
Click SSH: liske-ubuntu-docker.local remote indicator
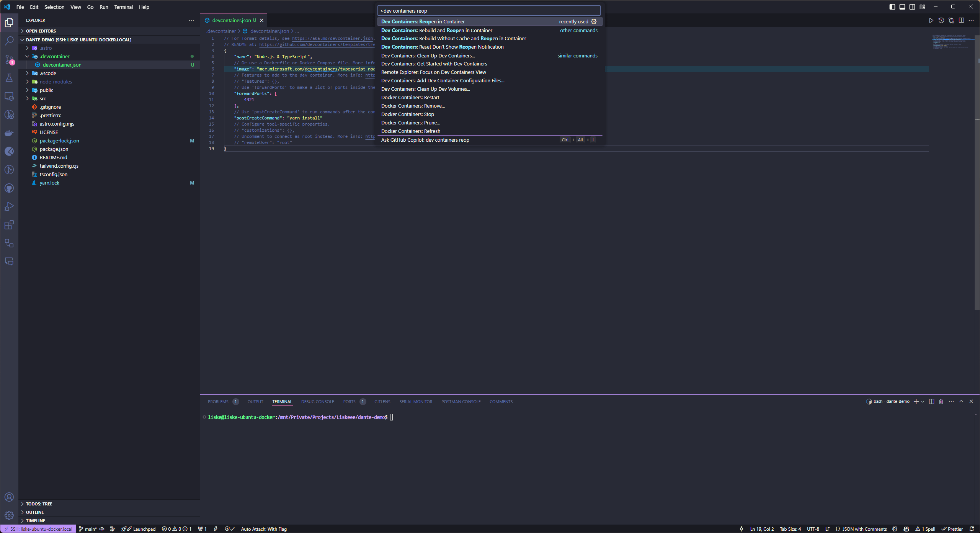38,529
